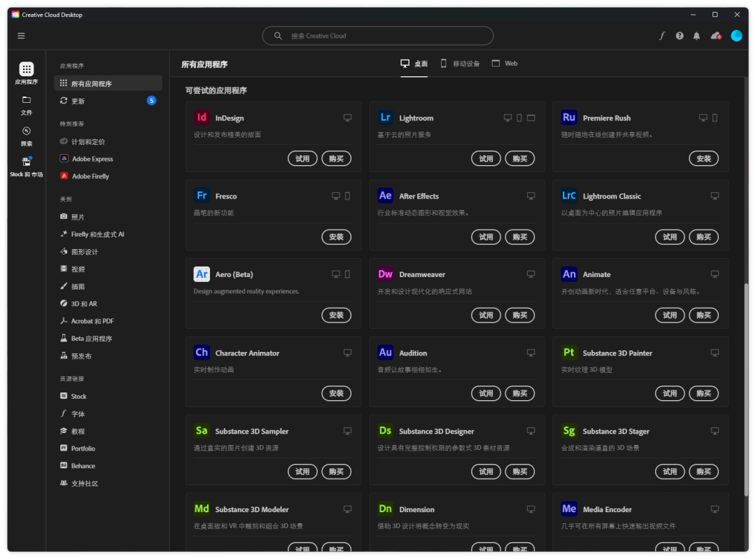Open the notifications bell icon
The height and width of the screenshot is (559, 756).
click(696, 36)
